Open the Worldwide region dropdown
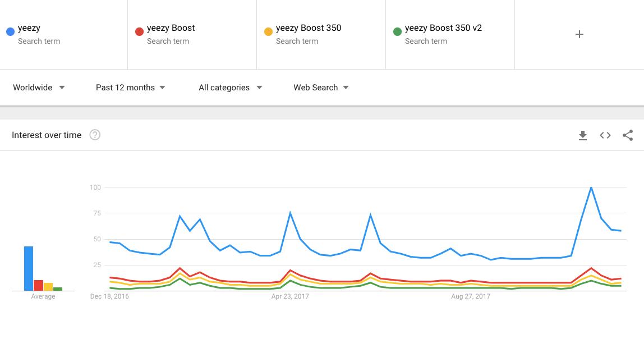This screenshot has width=644, height=339. click(x=39, y=88)
